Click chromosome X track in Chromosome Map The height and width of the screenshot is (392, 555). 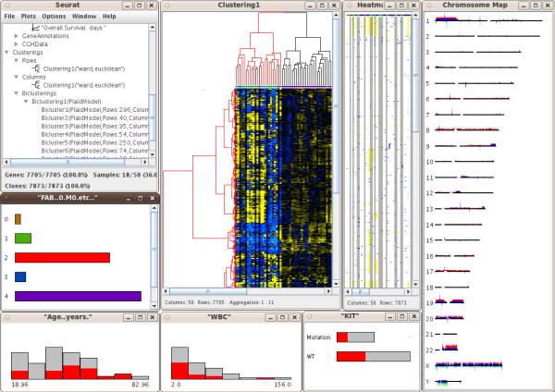click(x=468, y=365)
